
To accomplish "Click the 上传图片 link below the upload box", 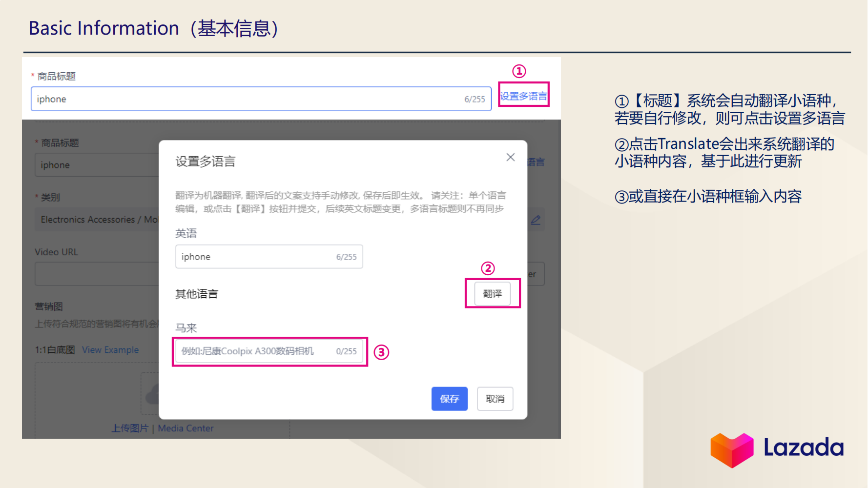I will tap(129, 428).
